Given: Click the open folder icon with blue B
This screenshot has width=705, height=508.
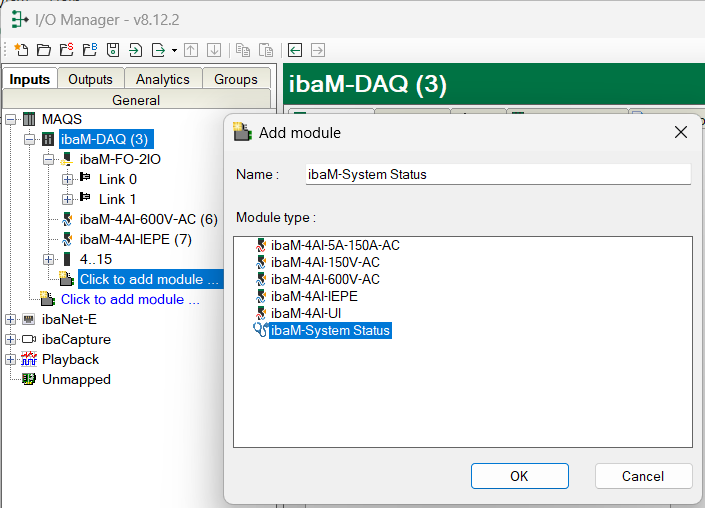Looking at the screenshot, I should click(90, 50).
